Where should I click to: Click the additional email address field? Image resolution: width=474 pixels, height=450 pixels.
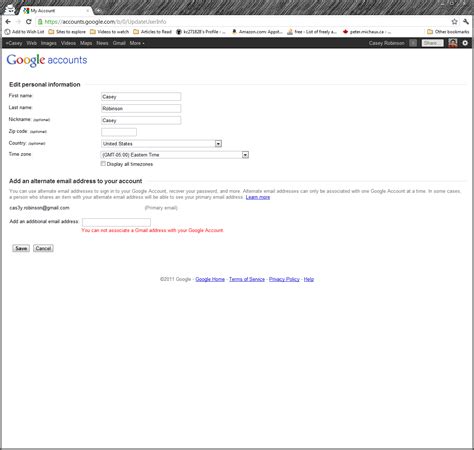pos(116,222)
